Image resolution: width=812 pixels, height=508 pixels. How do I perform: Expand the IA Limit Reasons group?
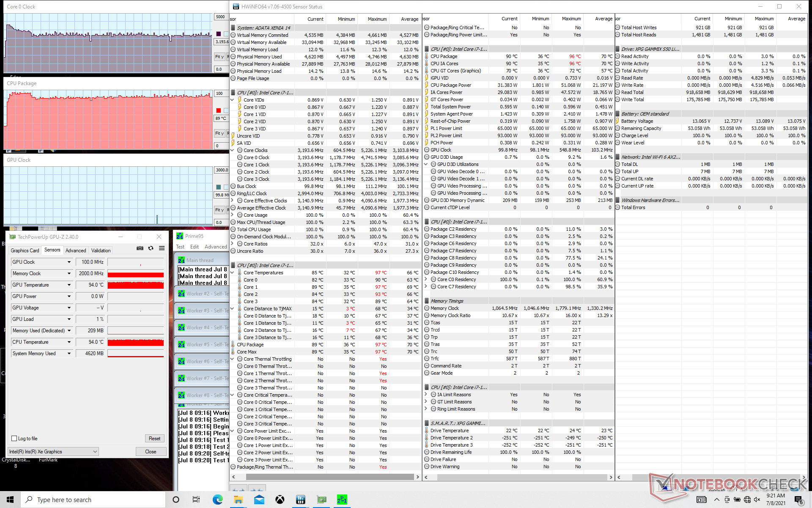pos(426,395)
